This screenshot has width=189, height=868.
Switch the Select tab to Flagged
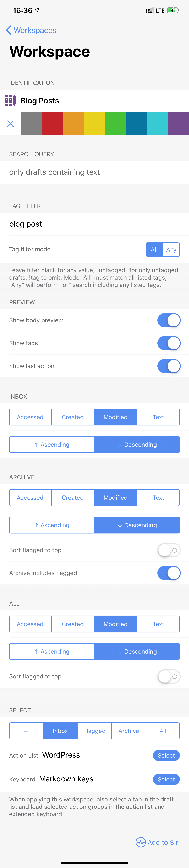tap(94, 731)
